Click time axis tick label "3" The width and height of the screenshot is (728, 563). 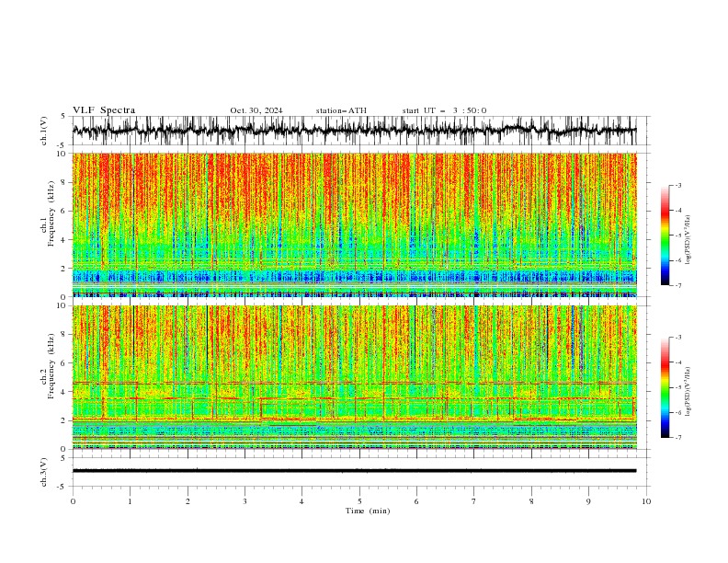tap(245, 501)
